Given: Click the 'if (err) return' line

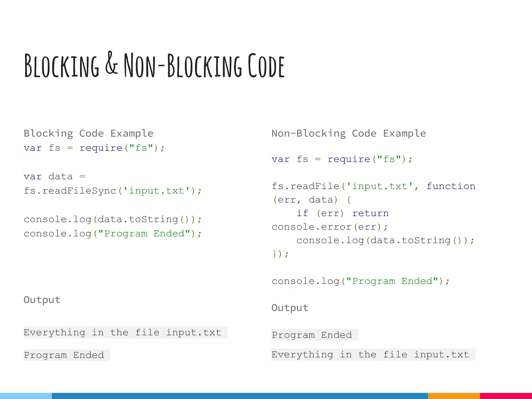Looking at the screenshot, I should [x=343, y=213].
